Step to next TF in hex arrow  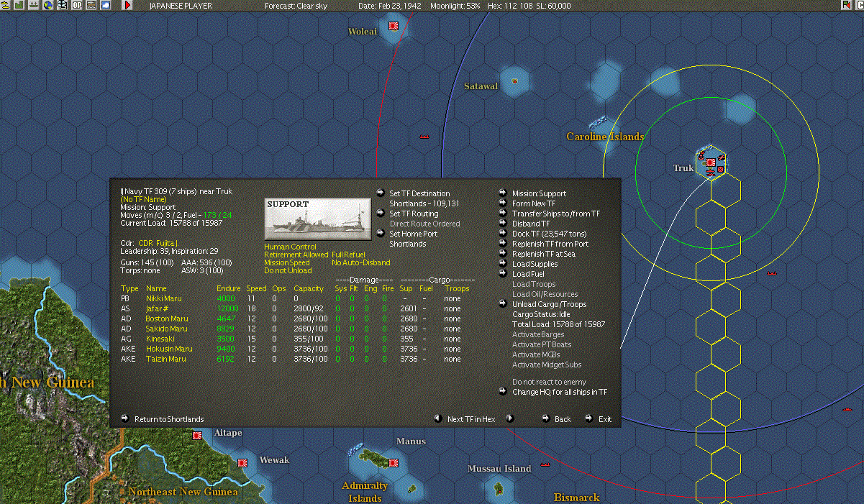[510, 418]
